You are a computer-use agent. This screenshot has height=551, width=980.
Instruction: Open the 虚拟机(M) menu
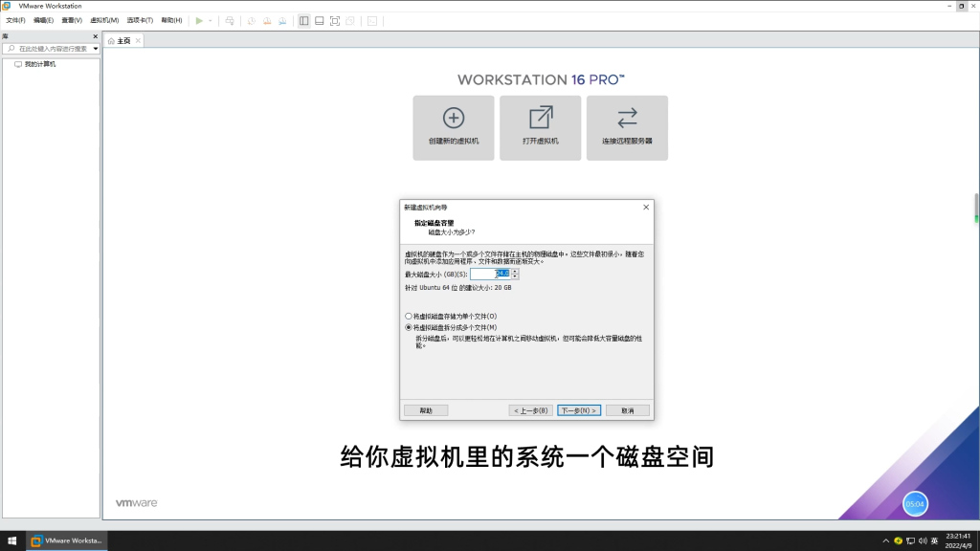(x=104, y=20)
